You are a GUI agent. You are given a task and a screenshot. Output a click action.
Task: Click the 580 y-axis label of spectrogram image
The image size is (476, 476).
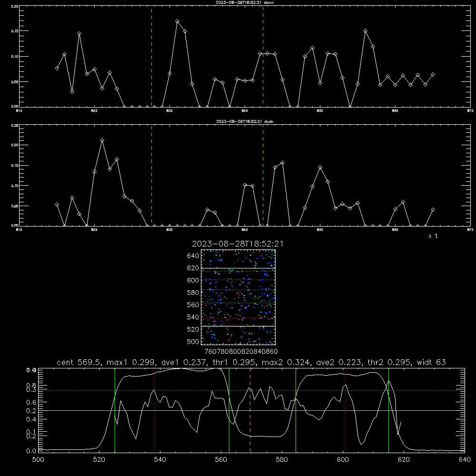[193, 293]
